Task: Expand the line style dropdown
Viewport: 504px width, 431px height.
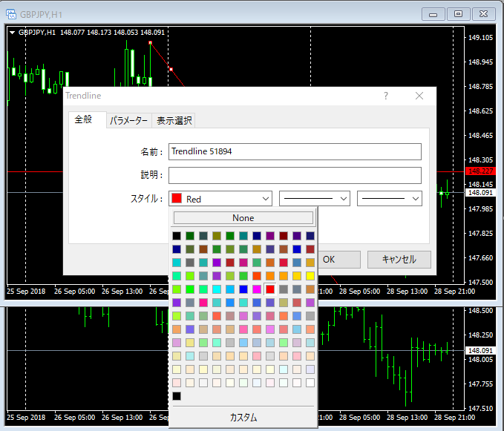Action: [x=314, y=199]
